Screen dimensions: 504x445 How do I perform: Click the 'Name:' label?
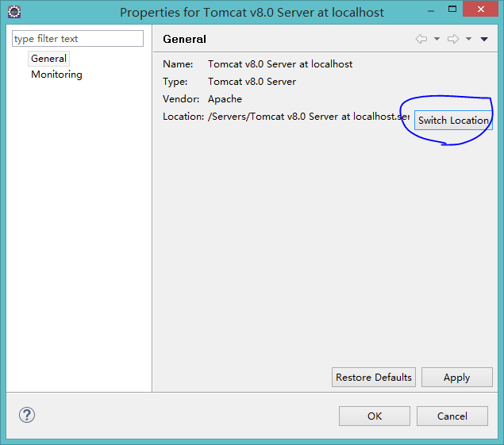[178, 64]
